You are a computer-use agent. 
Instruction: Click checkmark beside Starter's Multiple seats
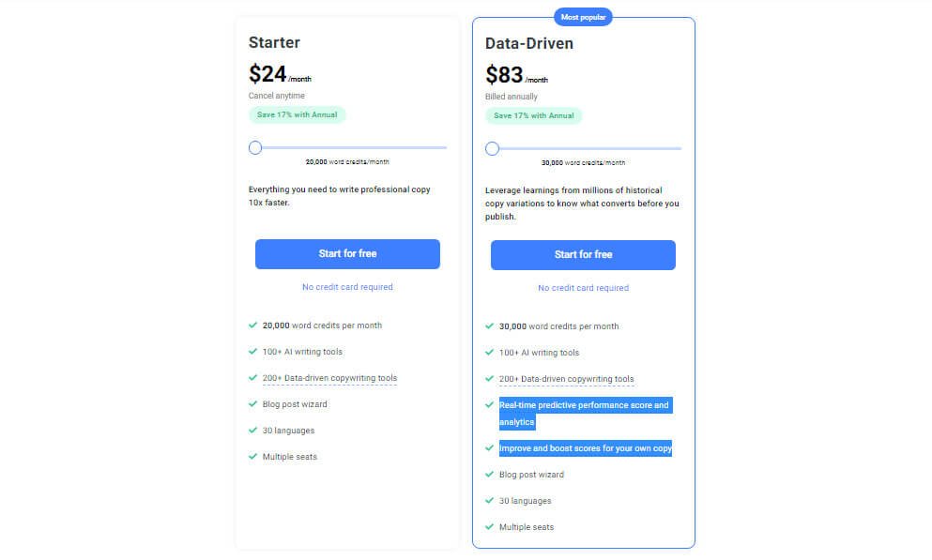click(253, 457)
